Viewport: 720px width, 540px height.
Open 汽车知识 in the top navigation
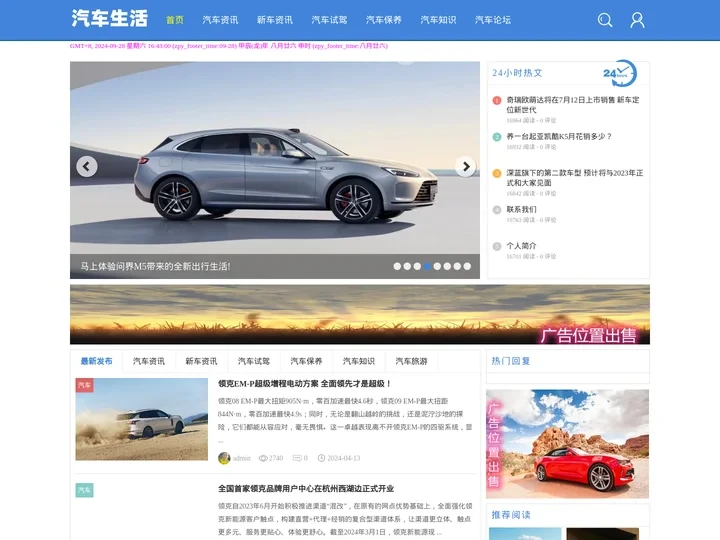[x=439, y=20]
